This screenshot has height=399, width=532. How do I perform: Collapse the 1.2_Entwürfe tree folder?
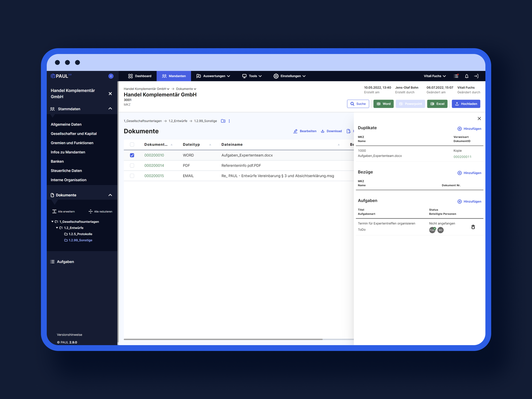pos(57,228)
